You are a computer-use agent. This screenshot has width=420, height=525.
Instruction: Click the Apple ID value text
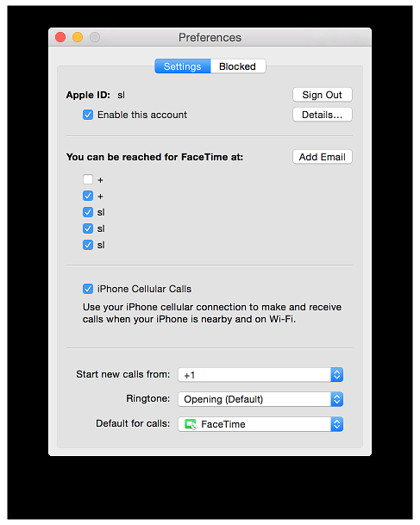point(121,95)
